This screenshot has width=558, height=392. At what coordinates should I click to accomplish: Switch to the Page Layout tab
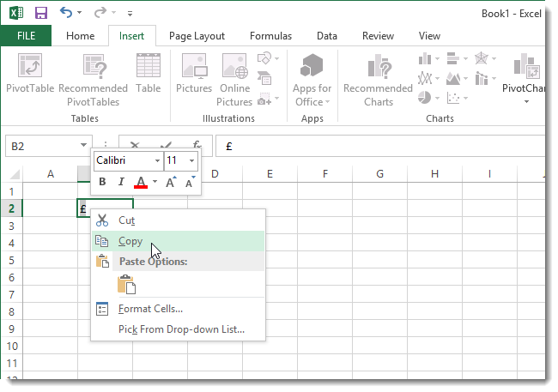point(197,36)
